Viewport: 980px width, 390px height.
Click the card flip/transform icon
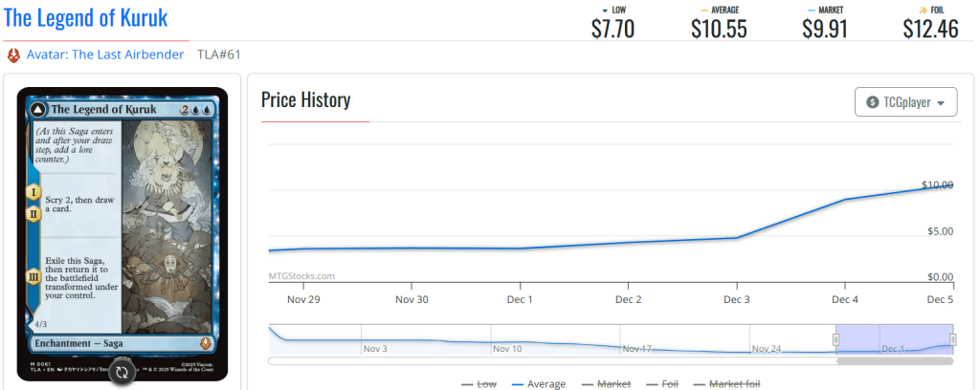122,371
